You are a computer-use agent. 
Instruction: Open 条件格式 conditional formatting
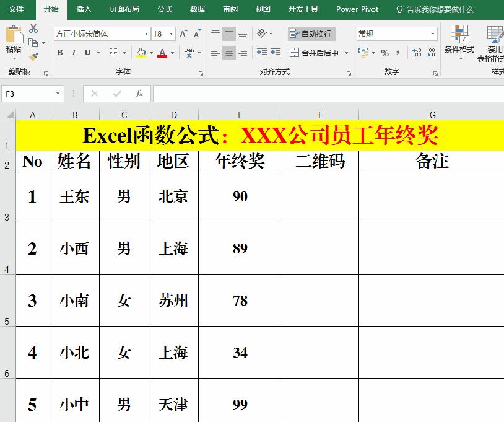pyautogui.click(x=459, y=42)
